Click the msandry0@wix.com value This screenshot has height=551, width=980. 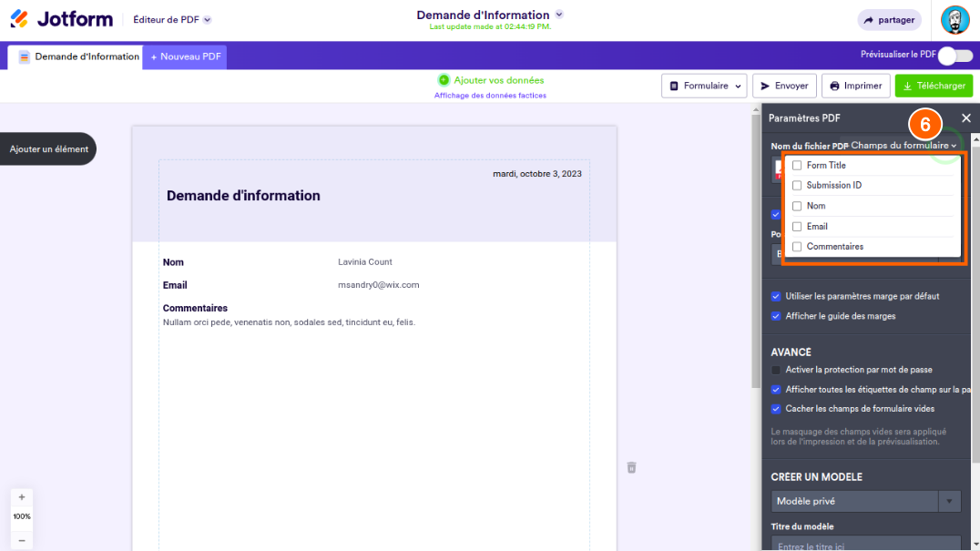[378, 285]
